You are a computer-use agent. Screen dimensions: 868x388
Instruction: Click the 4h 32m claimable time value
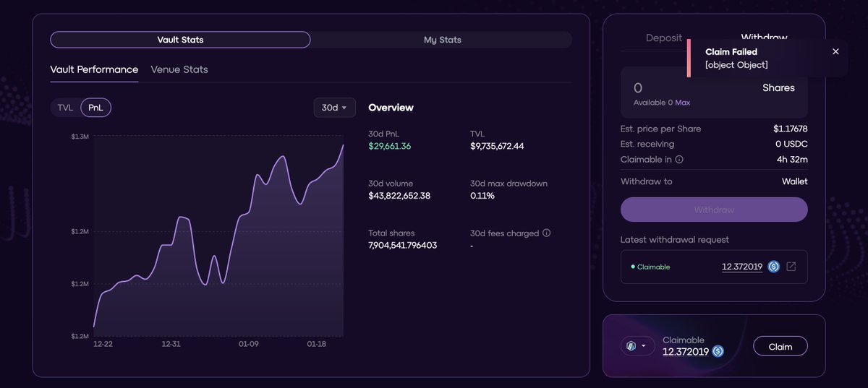click(x=793, y=160)
